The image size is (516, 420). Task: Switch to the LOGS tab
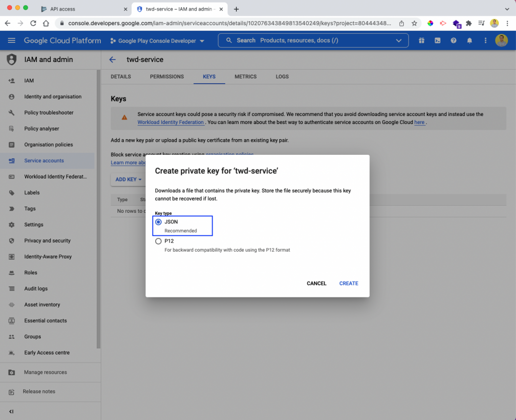tap(282, 77)
